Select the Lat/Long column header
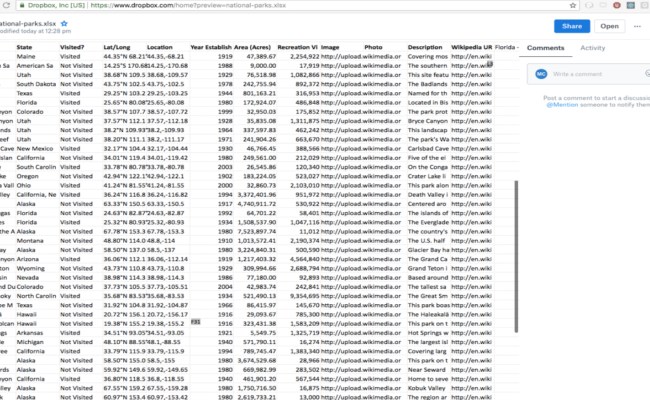Screen dimensions: 650x400 point(116,47)
